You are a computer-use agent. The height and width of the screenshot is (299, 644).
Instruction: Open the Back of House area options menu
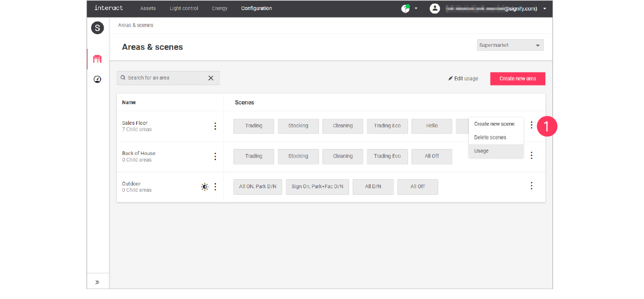tap(215, 157)
